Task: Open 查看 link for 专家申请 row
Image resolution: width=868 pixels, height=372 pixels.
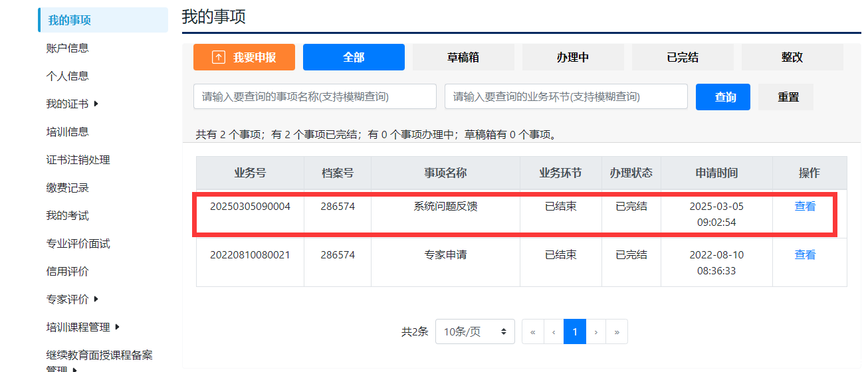Action: tap(805, 254)
